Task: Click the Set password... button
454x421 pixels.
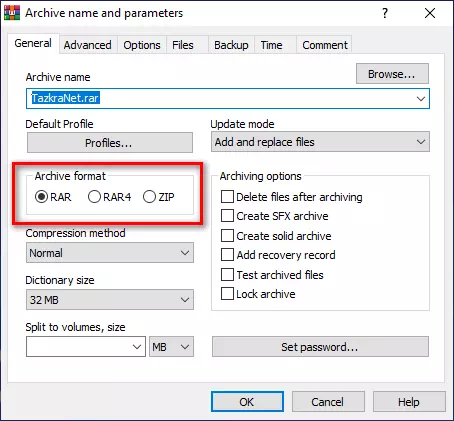Action: click(320, 347)
